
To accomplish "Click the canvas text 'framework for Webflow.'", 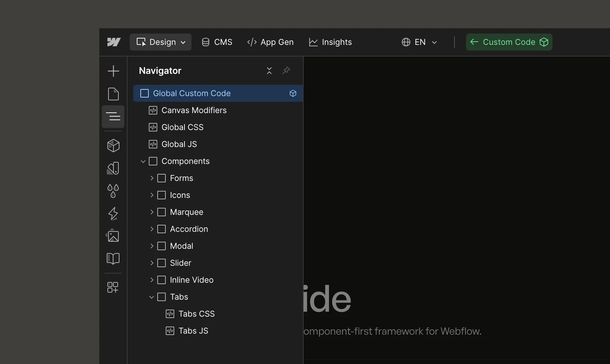I will (x=428, y=331).
